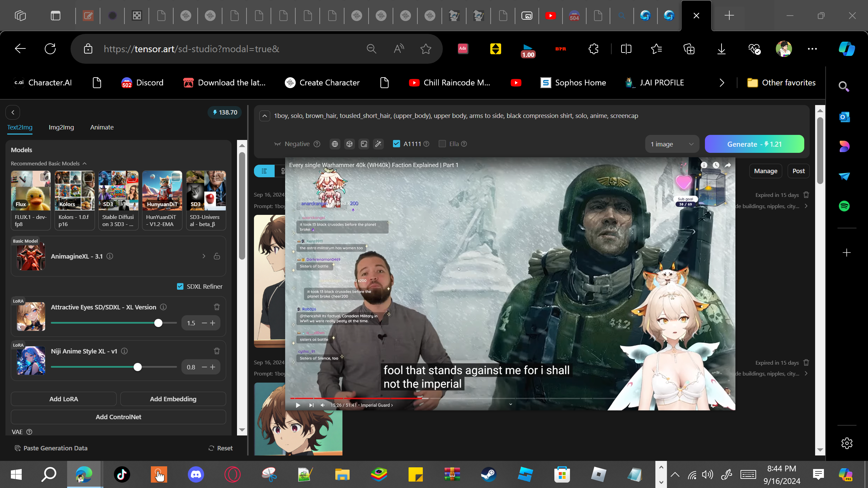Click the watch later clock icon on video

pyautogui.click(x=716, y=165)
